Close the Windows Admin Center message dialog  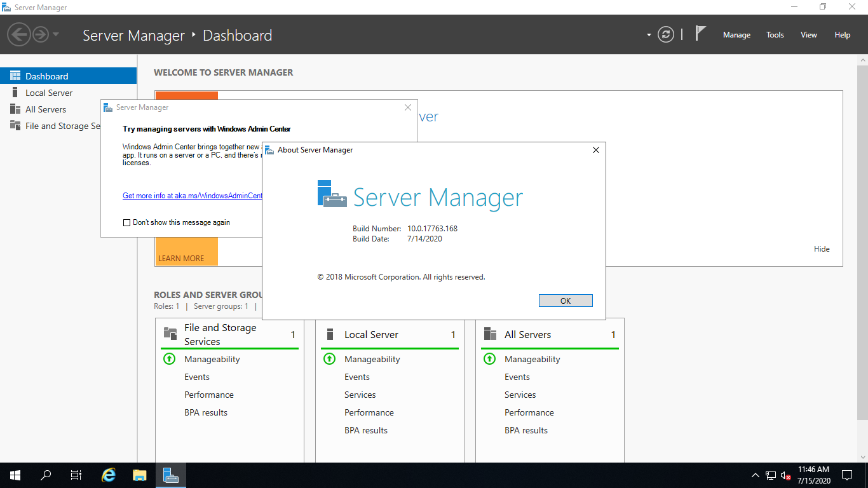pos(408,107)
